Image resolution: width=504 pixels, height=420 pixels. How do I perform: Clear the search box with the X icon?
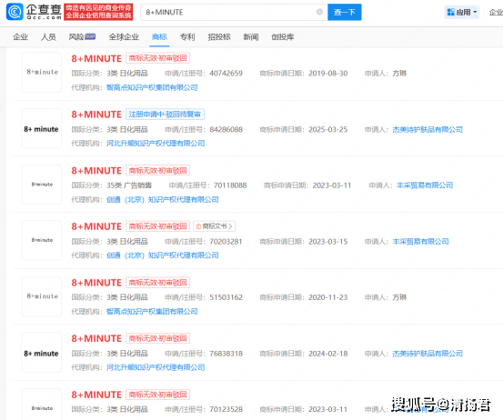pos(319,12)
